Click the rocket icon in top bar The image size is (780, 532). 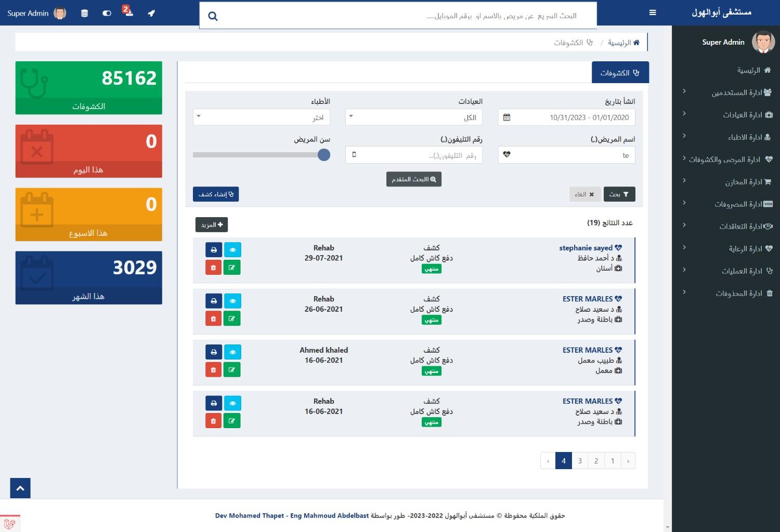click(x=151, y=14)
